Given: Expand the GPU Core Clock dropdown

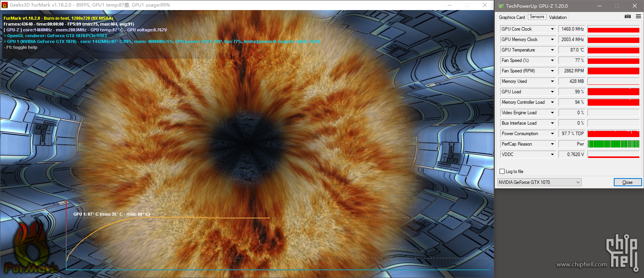Looking at the screenshot, I should (552, 29).
